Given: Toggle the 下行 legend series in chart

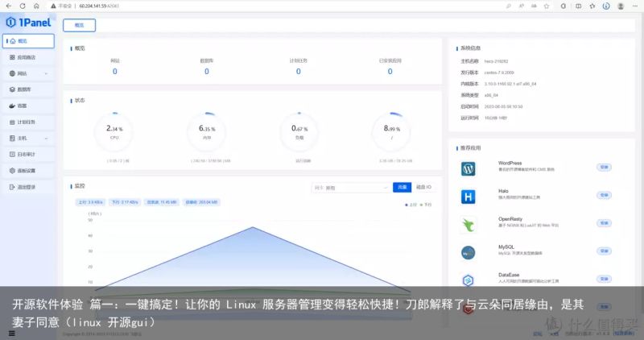Looking at the screenshot, I should point(426,205).
